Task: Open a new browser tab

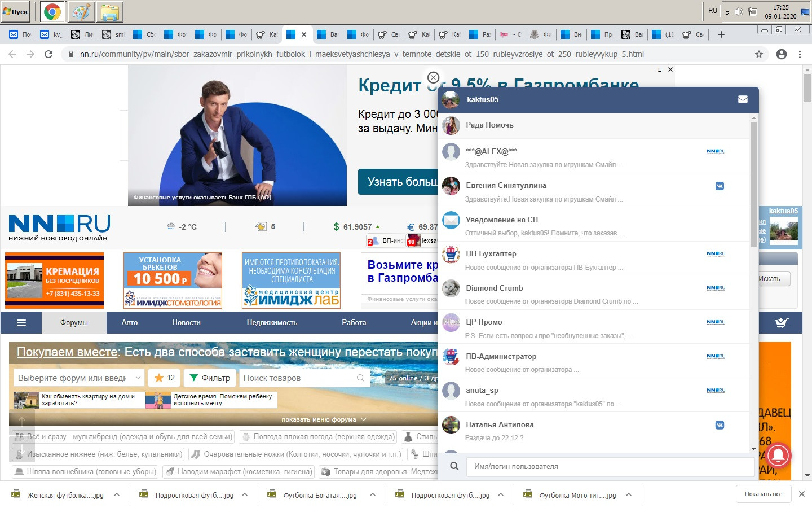Action: pyautogui.click(x=721, y=34)
